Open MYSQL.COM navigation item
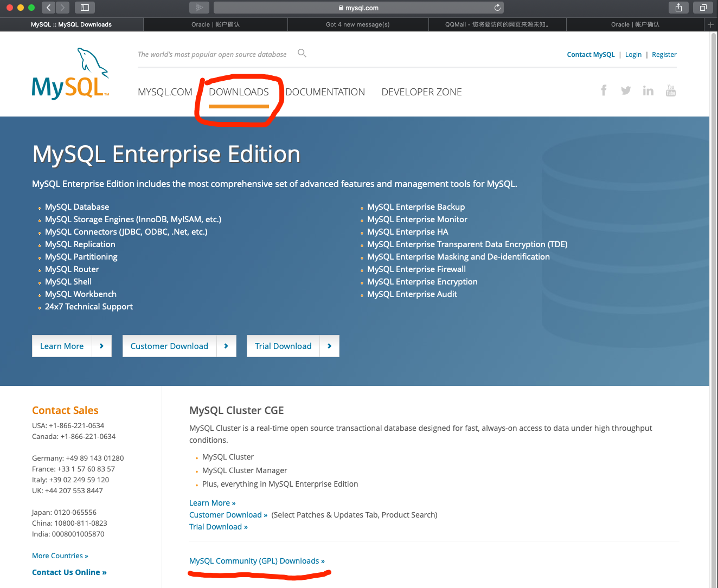Image resolution: width=718 pixels, height=588 pixels. coord(165,92)
